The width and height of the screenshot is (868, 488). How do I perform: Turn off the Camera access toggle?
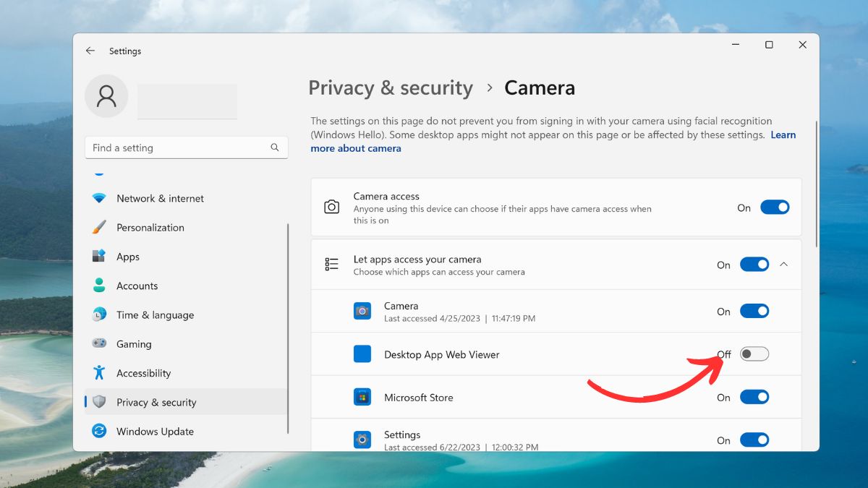tap(775, 207)
